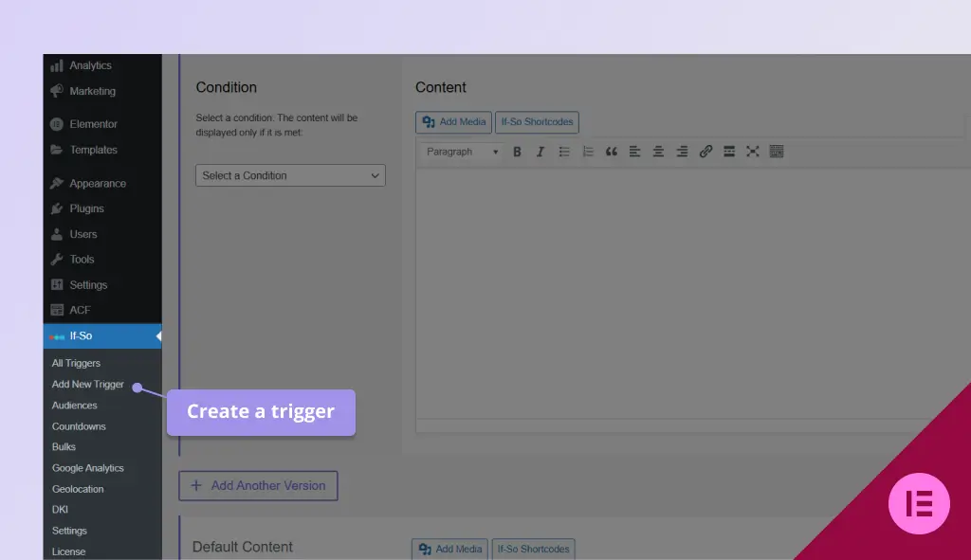Select Add New Trigger under If-So
Viewport: 971px width, 560px height.
(88, 384)
